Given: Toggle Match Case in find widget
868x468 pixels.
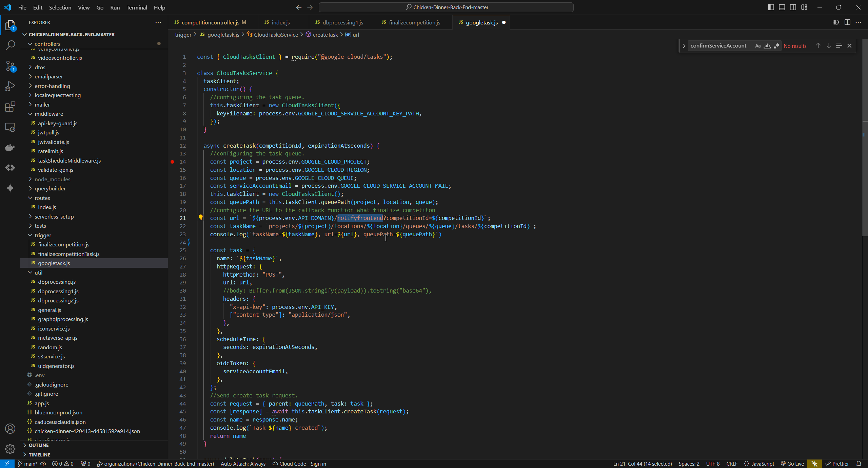Looking at the screenshot, I should click(x=757, y=46).
